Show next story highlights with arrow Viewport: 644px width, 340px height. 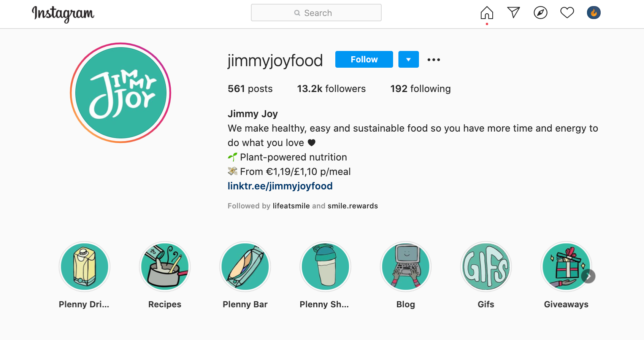pyautogui.click(x=588, y=276)
